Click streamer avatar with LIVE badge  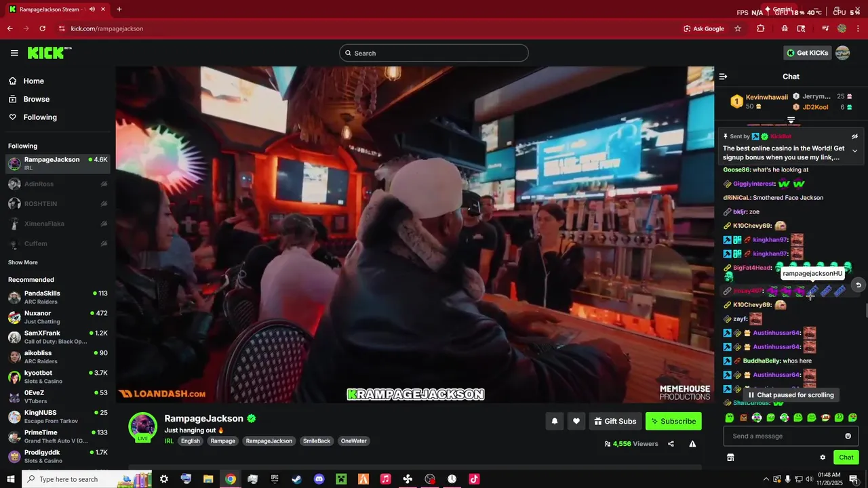click(143, 427)
